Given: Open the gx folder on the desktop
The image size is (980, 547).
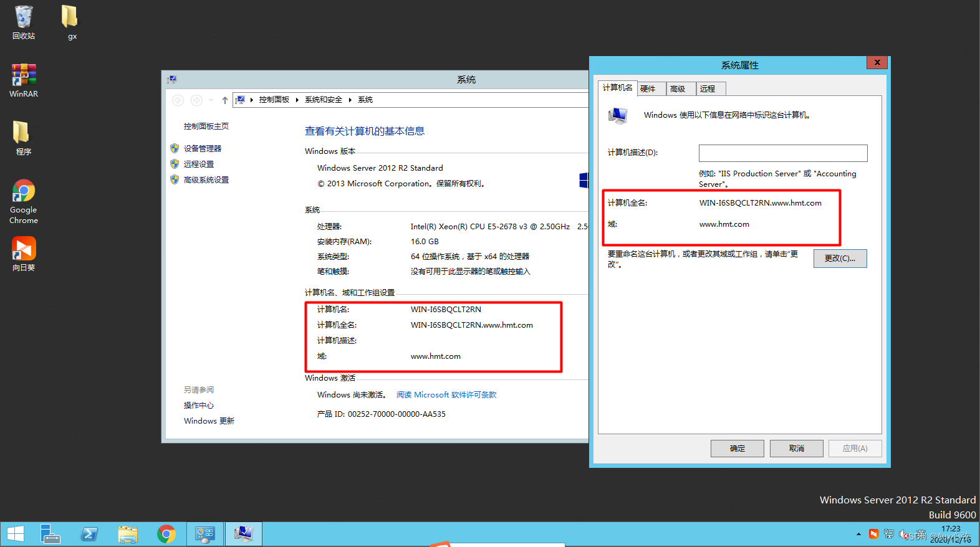Looking at the screenshot, I should [70, 22].
